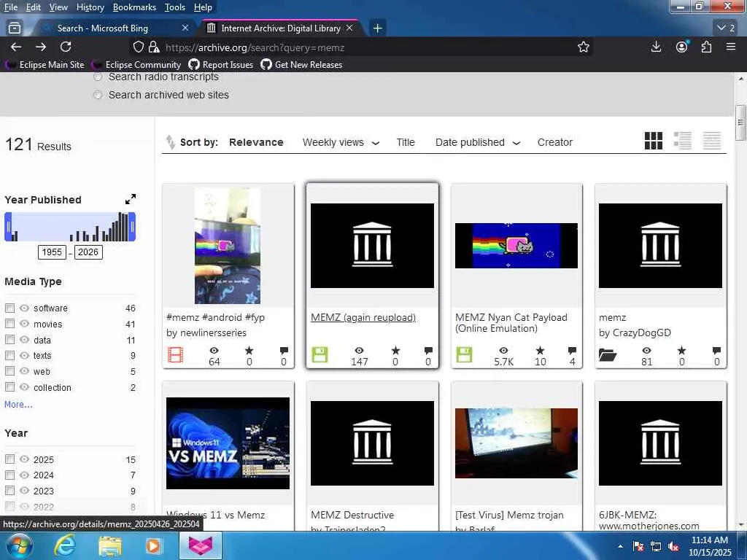Close the Internet Archive tab
The image size is (747, 560).
pyautogui.click(x=349, y=28)
